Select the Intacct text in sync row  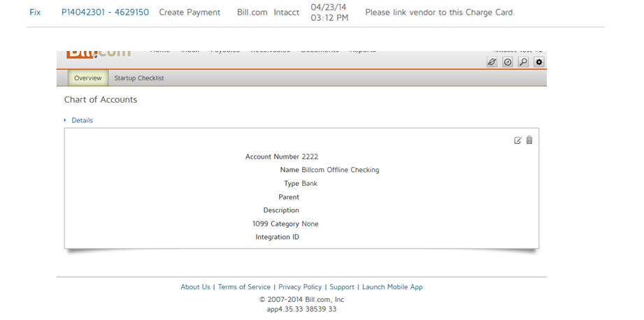287,13
